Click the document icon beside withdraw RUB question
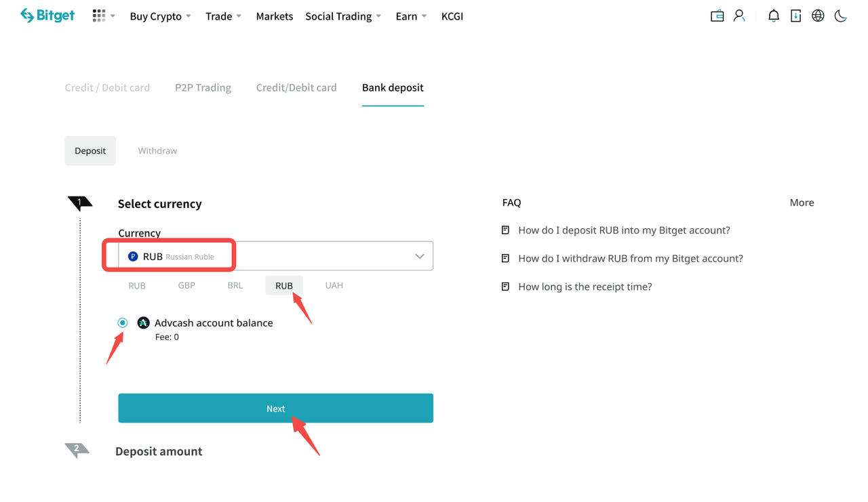Screen dimensions: 868x502 point(505,258)
